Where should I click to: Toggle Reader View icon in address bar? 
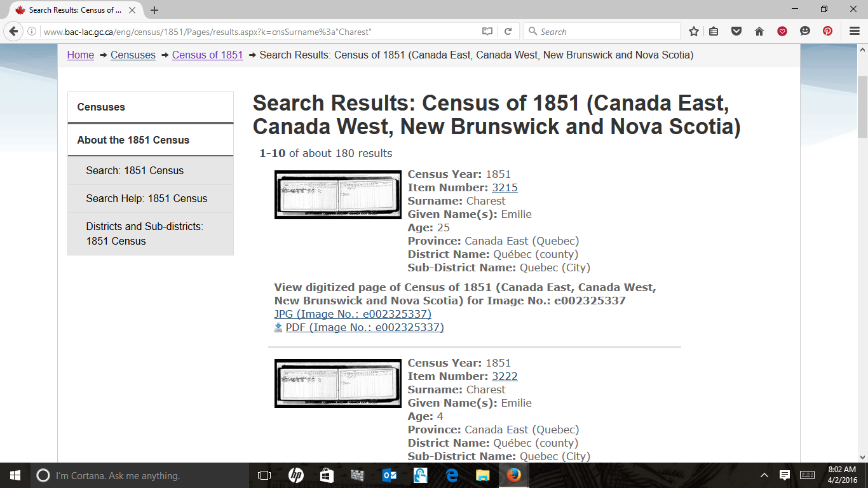487,31
